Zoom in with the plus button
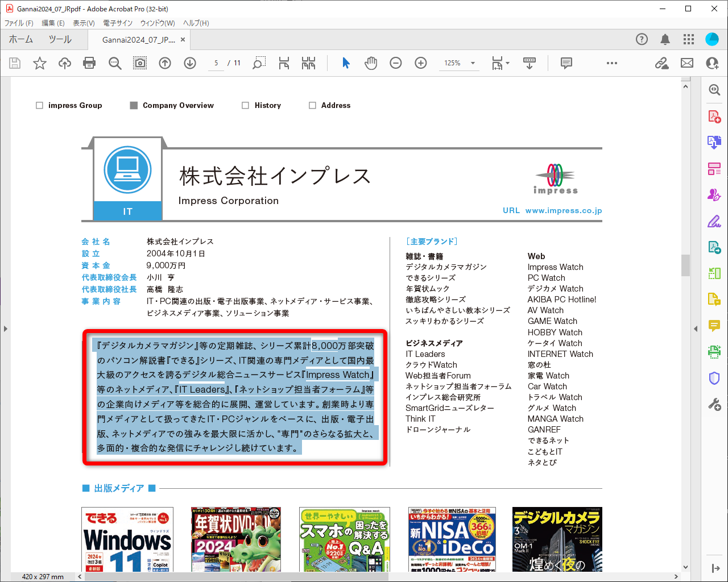The width and height of the screenshot is (728, 582). pos(420,63)
